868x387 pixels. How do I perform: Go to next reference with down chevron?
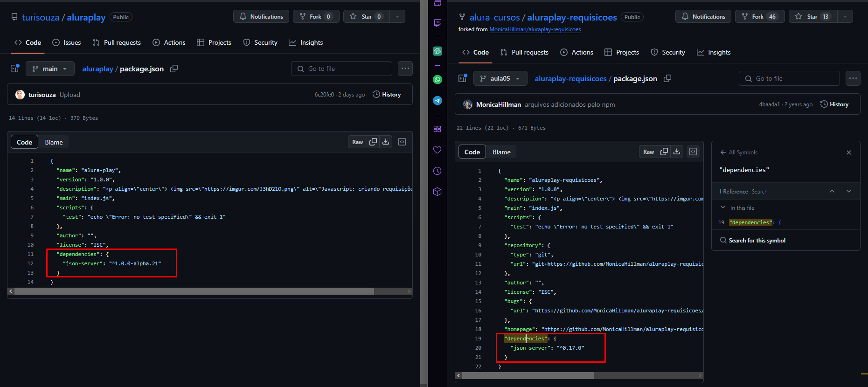tap(849, 191)
